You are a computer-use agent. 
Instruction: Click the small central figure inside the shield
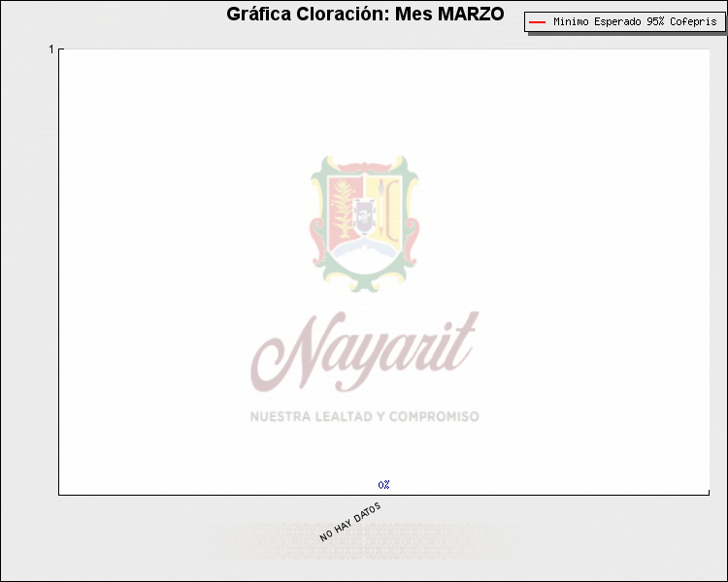(364, 215)
